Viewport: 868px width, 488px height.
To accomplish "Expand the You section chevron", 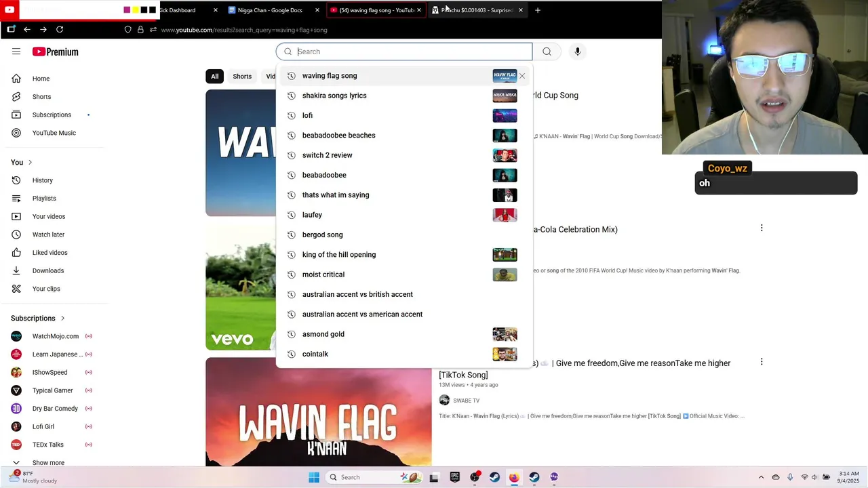I will (30, 162).
